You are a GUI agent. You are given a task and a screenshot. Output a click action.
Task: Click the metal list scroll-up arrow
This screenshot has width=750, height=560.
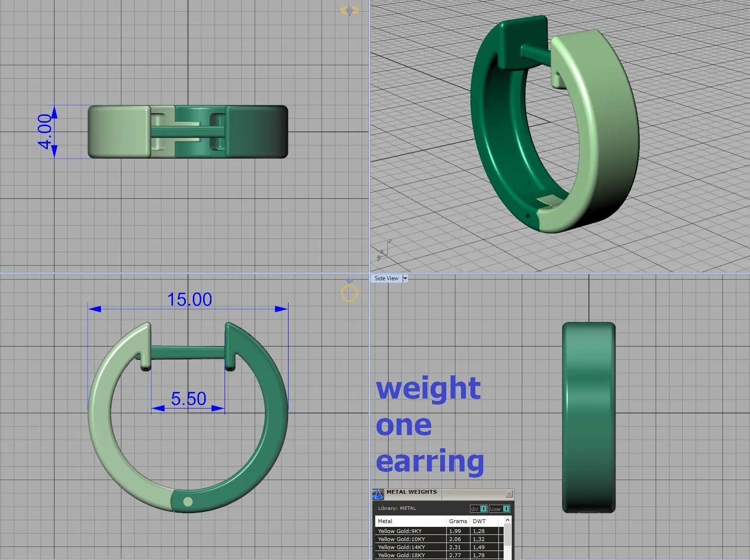(507, 520)
